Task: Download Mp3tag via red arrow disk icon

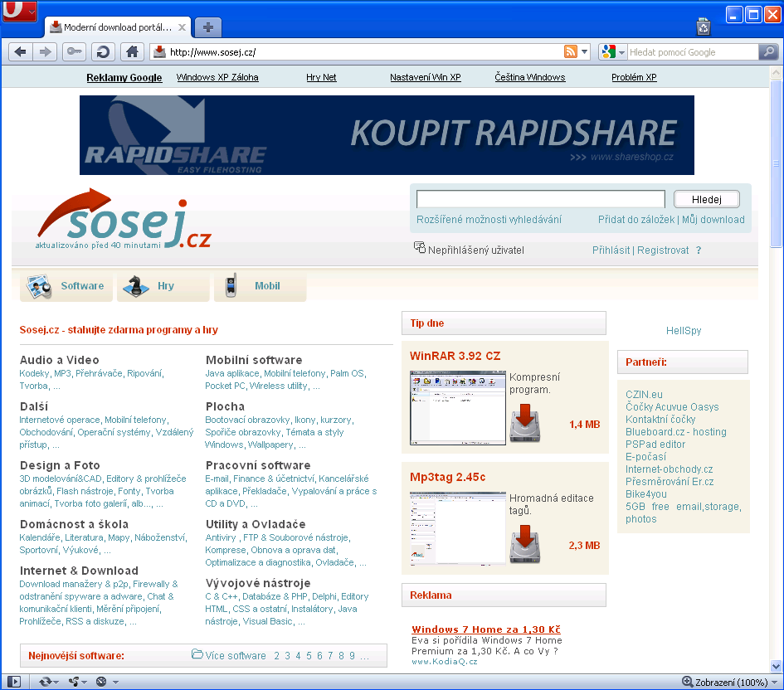Action: (525, 544)
